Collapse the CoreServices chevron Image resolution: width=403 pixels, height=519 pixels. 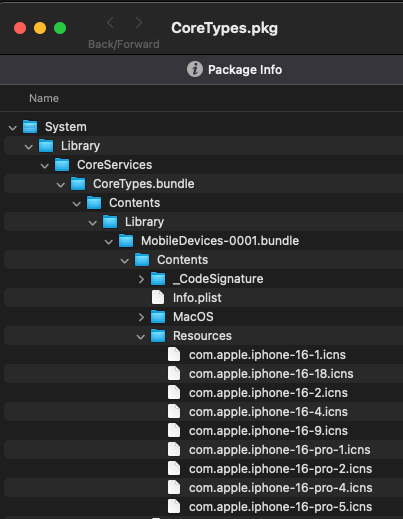pos(45,166)
